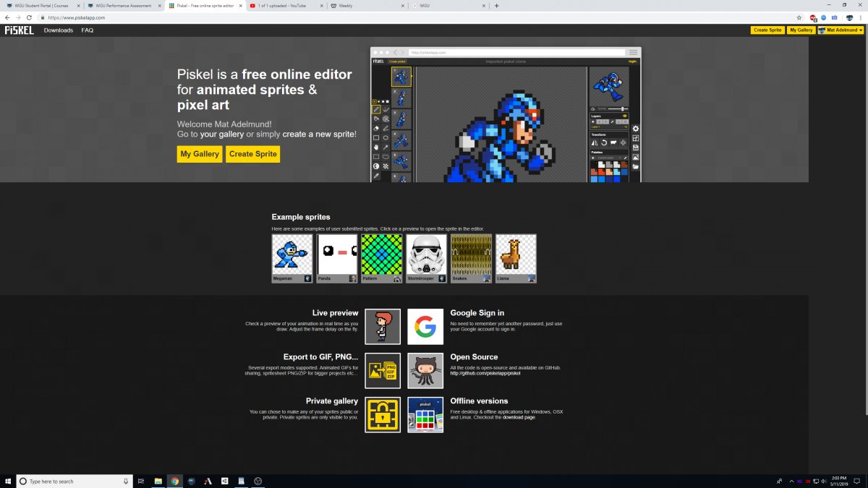Screen dimensions: 868x488
Task: Switch to the Weebly tab
Action: [366, 6]
